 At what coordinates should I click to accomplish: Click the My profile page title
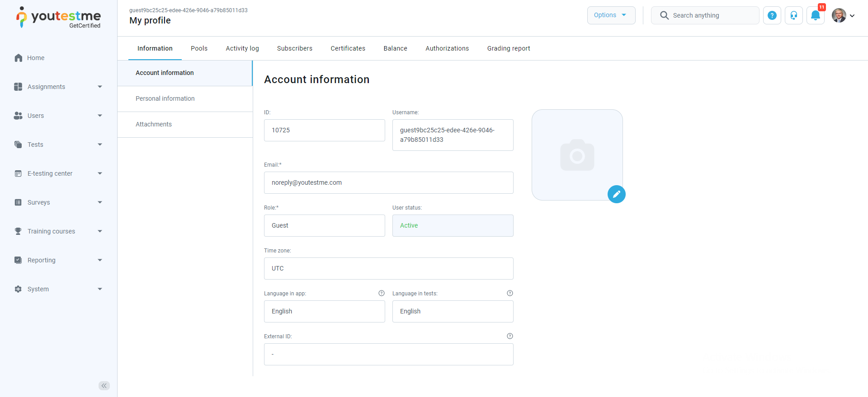click(150, 21)
